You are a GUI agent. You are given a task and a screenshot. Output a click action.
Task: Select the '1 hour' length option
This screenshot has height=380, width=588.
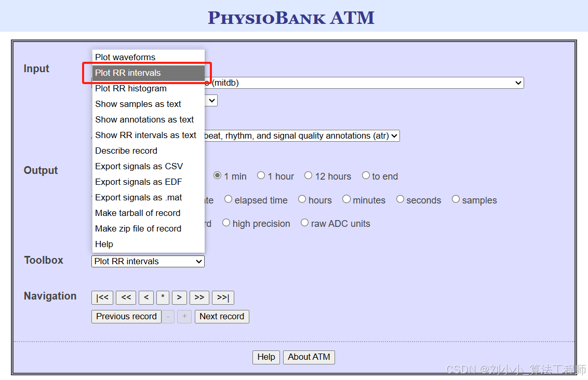pyautogui.click(x=261, y=175)
